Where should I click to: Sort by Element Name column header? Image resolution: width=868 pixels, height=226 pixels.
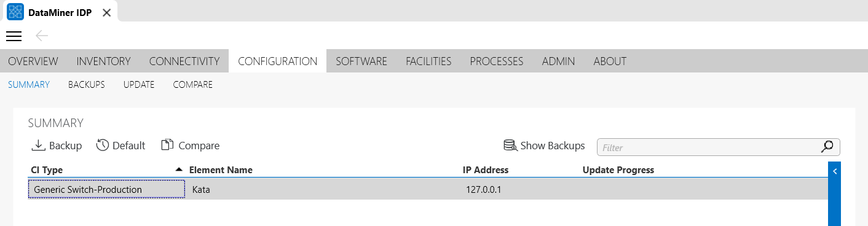(x=221, y=170)
